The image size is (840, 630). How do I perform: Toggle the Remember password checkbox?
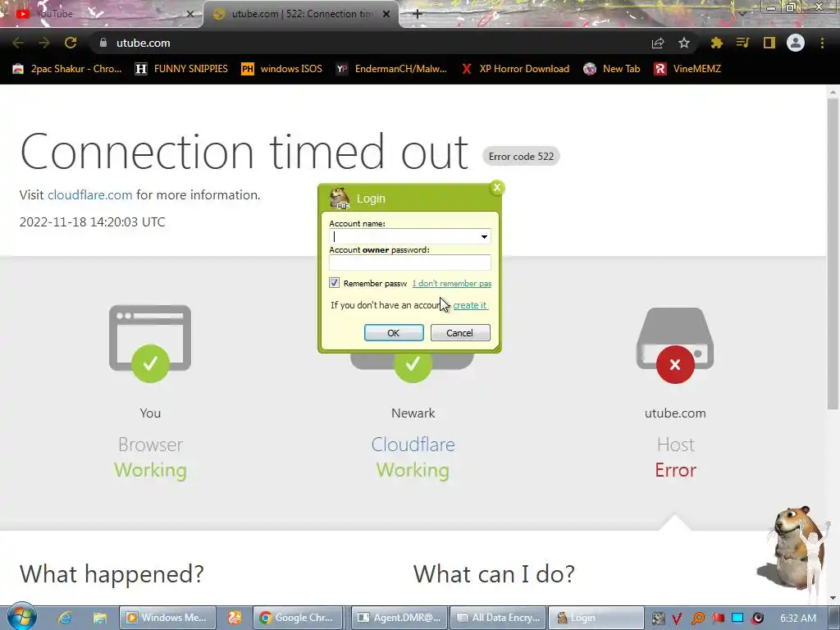(335, 283)
